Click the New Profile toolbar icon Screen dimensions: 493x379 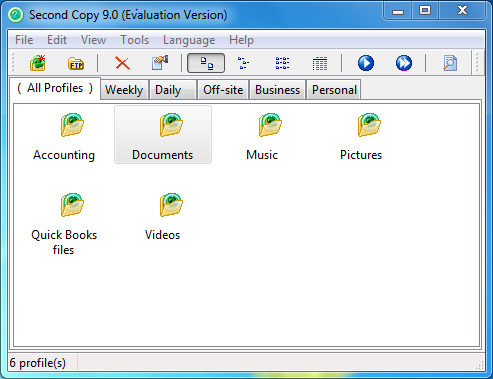point(38,63)
